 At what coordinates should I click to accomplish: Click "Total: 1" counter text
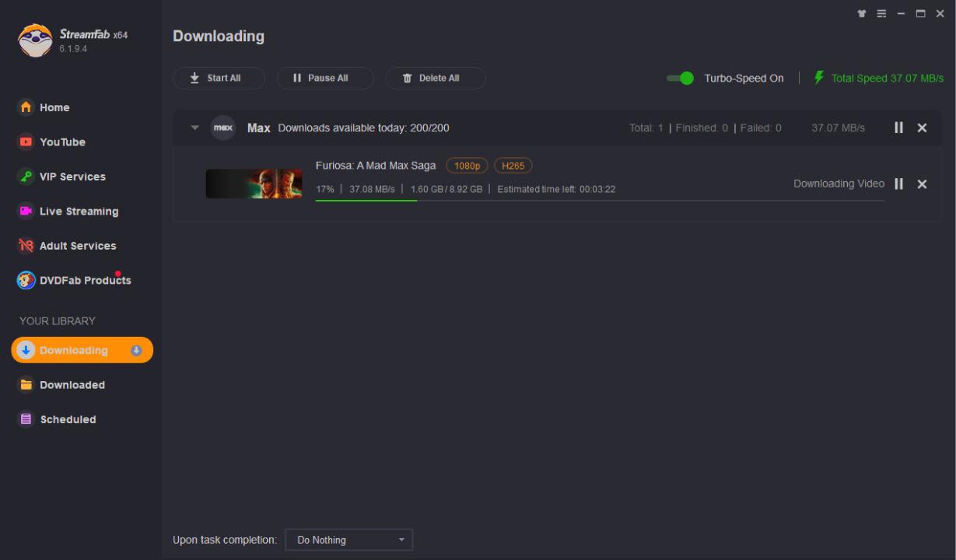[x=646, y=128]
